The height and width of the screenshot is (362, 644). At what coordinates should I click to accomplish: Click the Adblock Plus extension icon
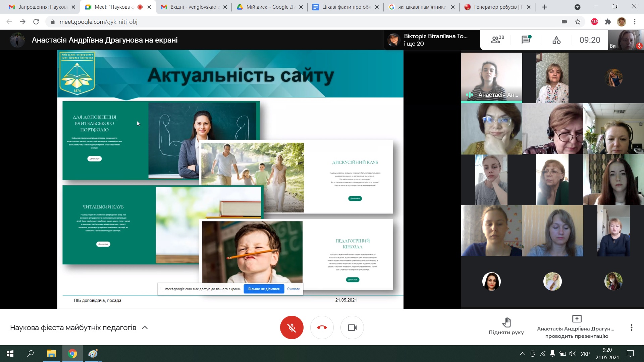coord(594,21)
